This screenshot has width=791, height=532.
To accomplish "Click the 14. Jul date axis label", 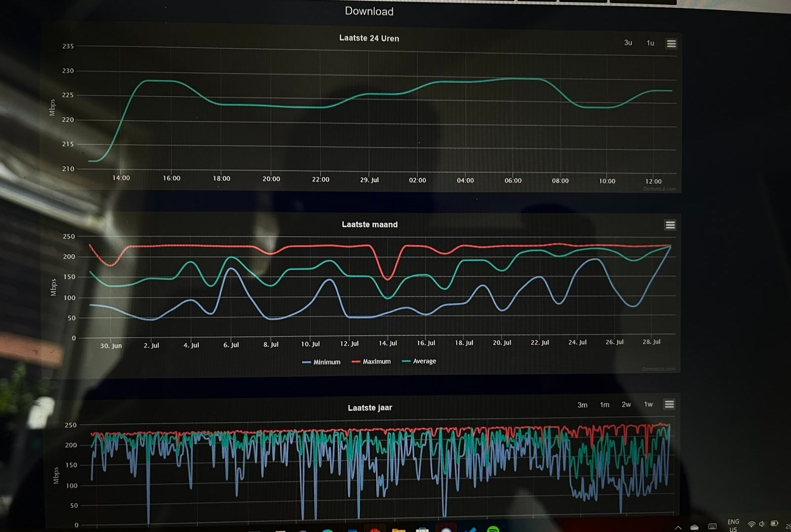I will 388,343.
